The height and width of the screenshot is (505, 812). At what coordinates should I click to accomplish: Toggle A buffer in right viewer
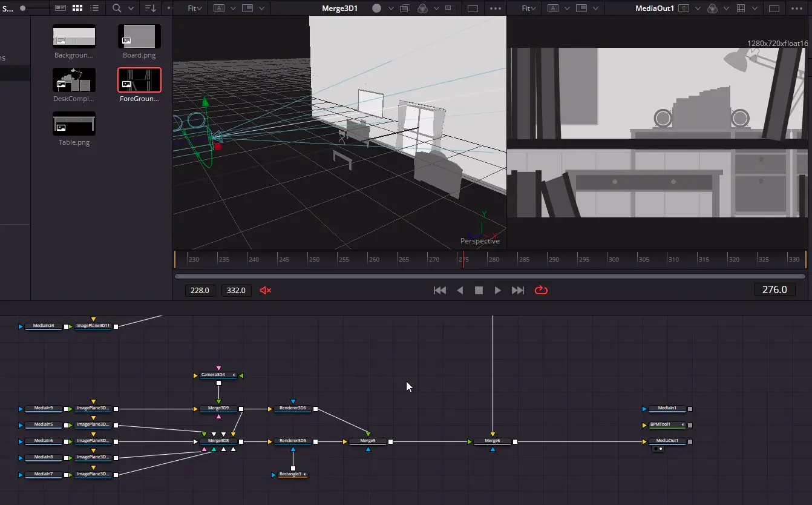click(x=553, y=8)
